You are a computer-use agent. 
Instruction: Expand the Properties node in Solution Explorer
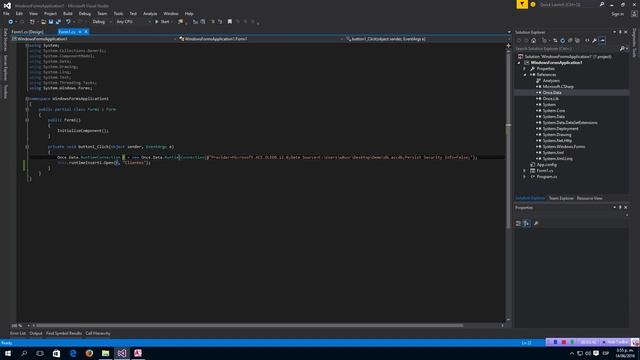click(x=525, y=69)
